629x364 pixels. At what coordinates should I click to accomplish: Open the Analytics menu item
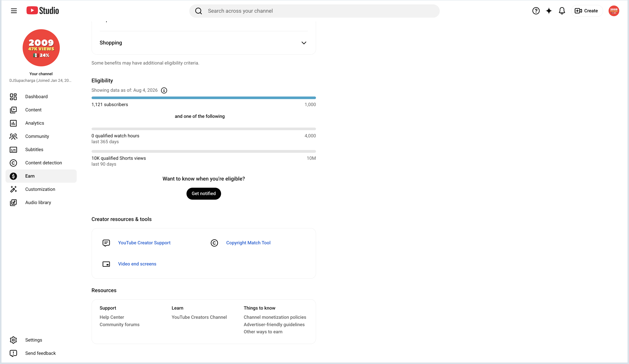coord(41,123)
